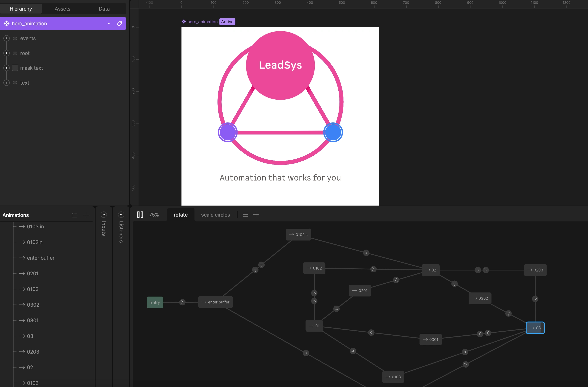The height and width of the screenshot is (387, 588).
Task: Click the transition arrow after Entry node
Action: (x=182, y=302)
